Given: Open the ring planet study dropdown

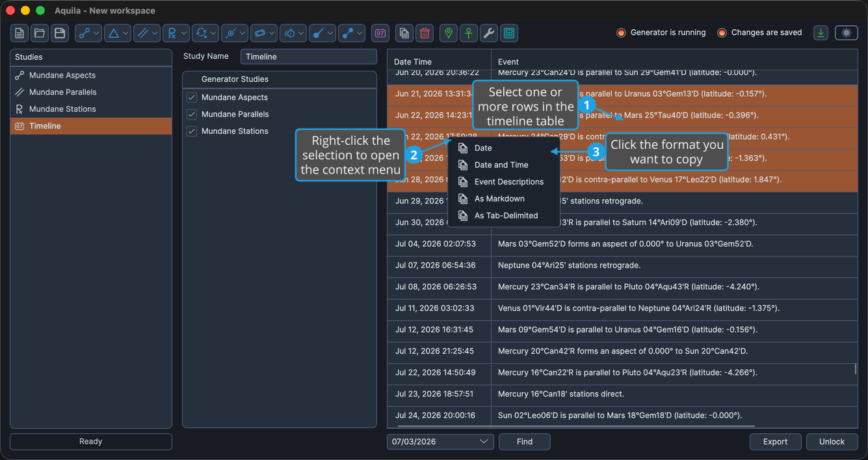Looking at the screenshot, I should 264,33.
